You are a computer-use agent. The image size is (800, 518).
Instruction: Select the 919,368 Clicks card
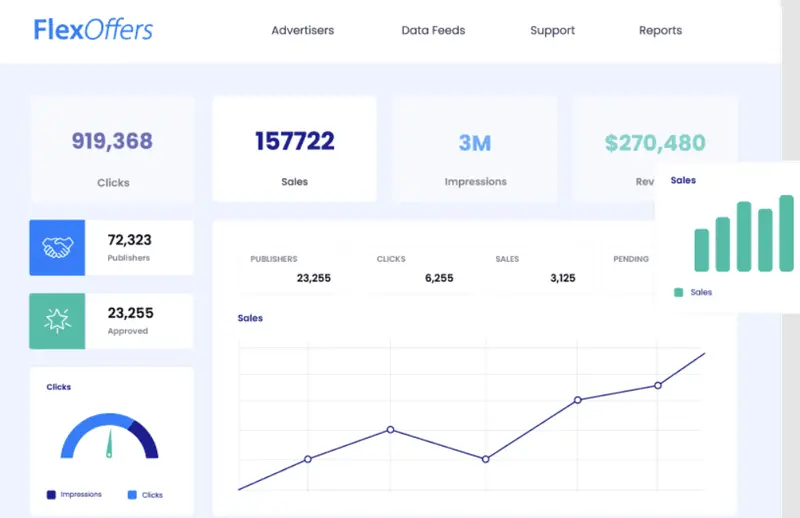[x=112, y=150]
